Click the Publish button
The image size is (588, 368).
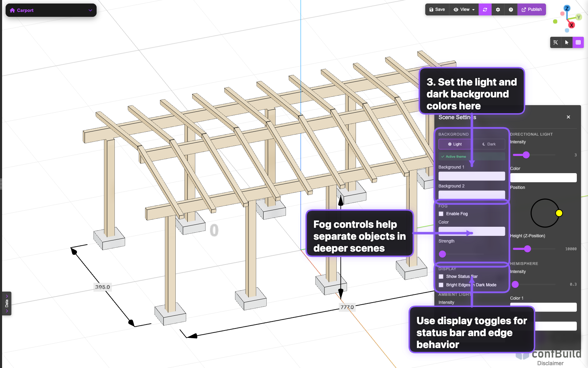(531, 10)
